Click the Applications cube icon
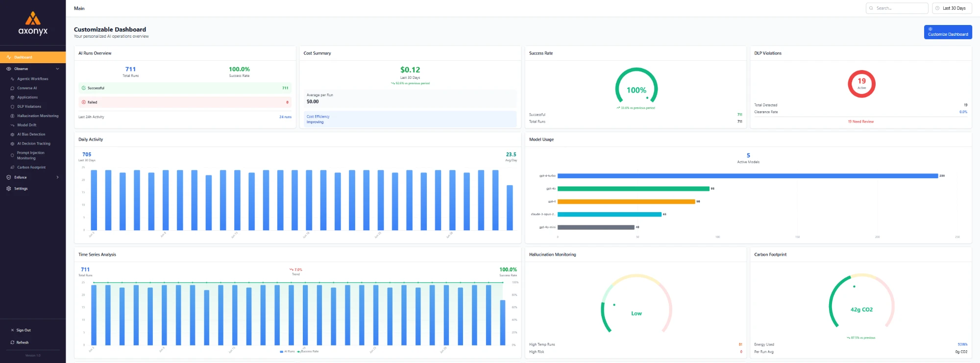980x363 pixels. click(x=12, y=97)
